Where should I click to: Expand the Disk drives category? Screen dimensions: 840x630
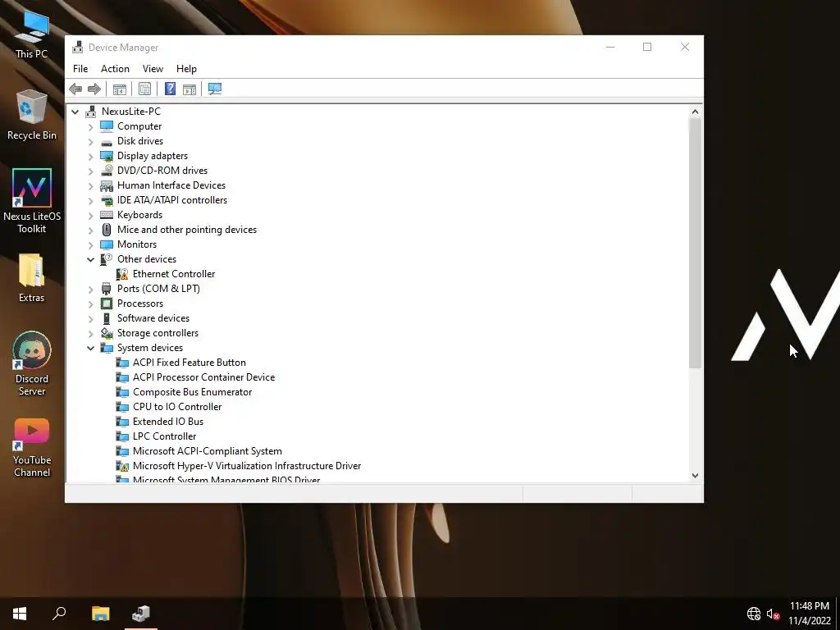point(90,141)
